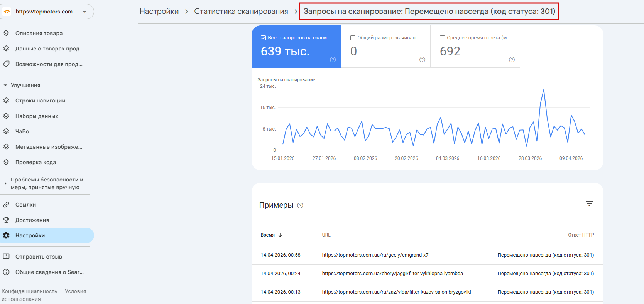
Task: Click the layers icon beside Данные о товарах
Action: tap(6, 49)
